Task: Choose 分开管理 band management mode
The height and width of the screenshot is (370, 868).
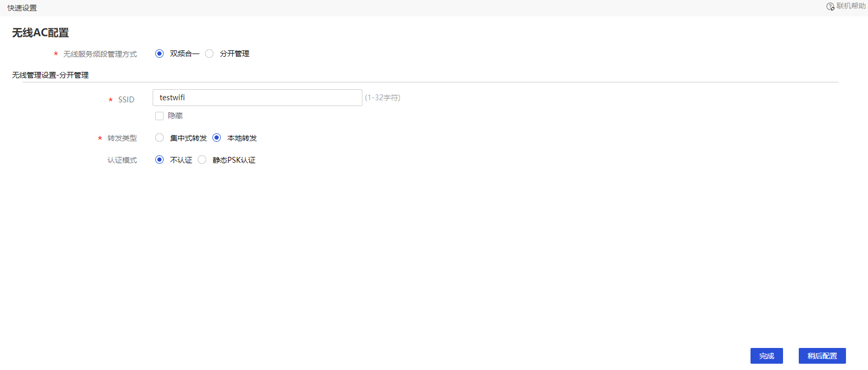Action: click(x=209, y=54)
